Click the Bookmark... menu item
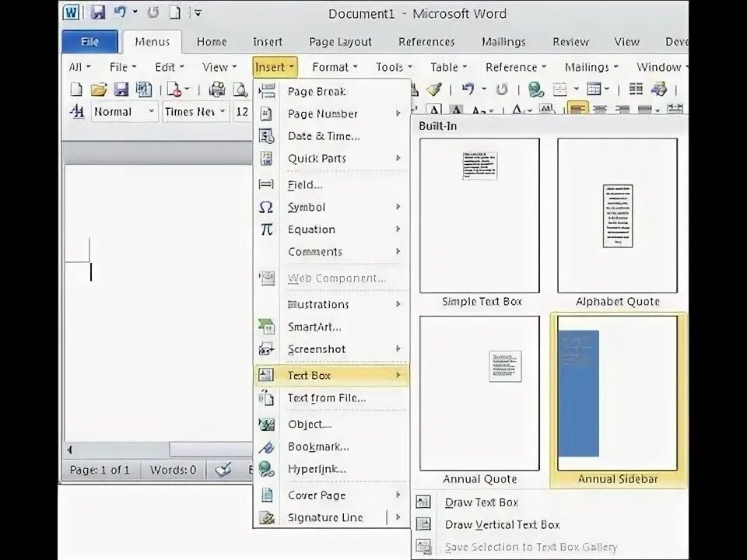 (x=331, y=446)
